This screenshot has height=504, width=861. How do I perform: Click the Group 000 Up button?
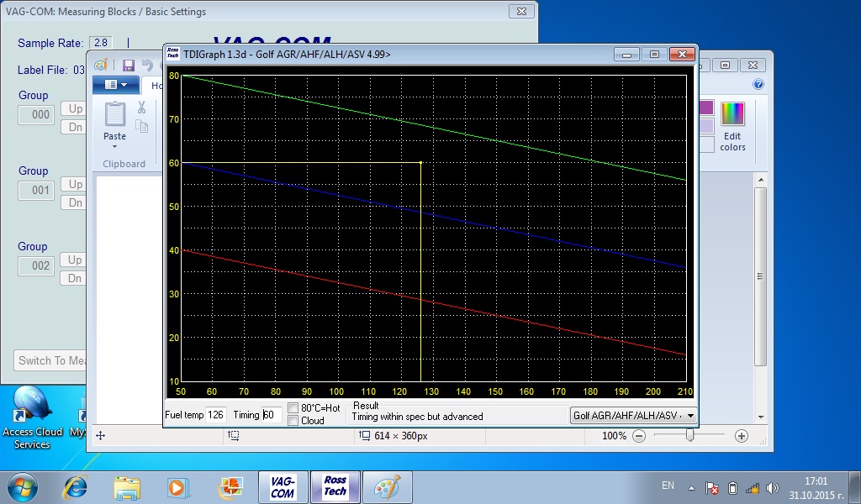[76, 109]
